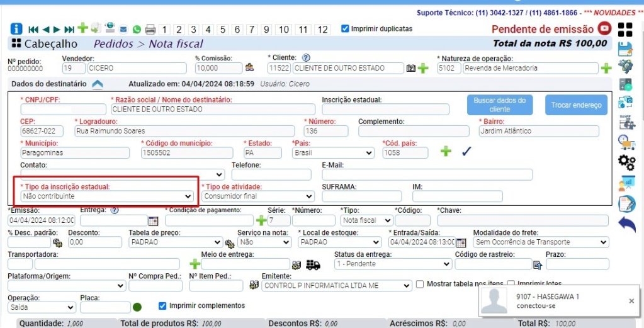Add a new record with the toolbar plus
This screenshot has width=644, height=328.
pos(83,28)
